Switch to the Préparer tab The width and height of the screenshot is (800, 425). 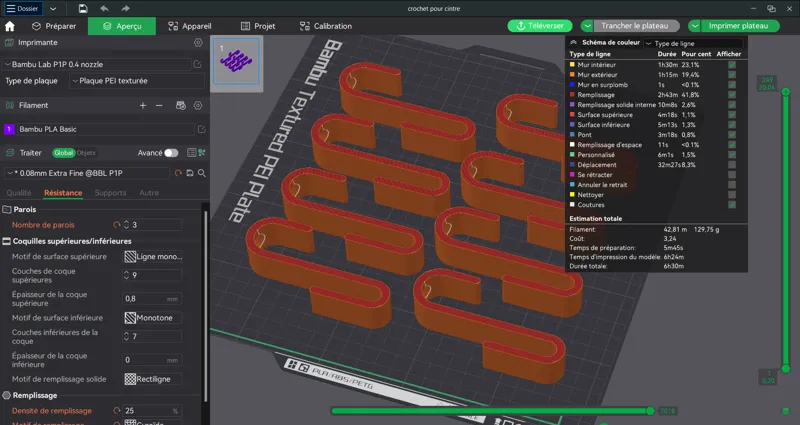[x=54, y=26]
